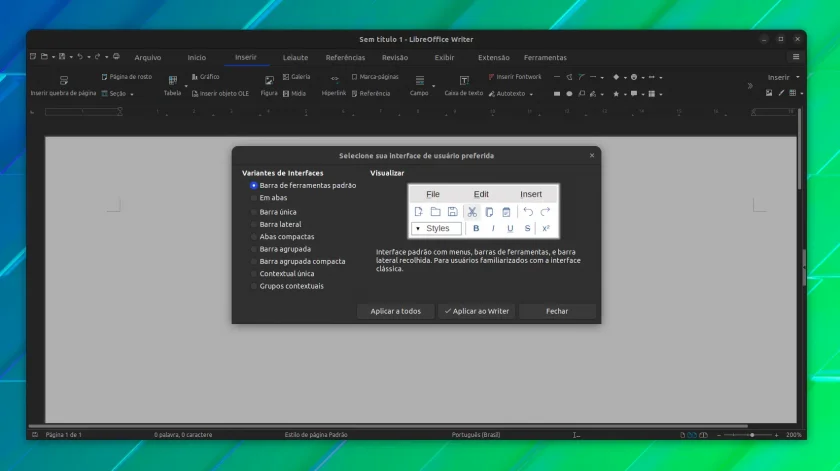This screenshot has height=471, width=840.
Task: Click the zoom out minus button
Action: coord(719,435)
